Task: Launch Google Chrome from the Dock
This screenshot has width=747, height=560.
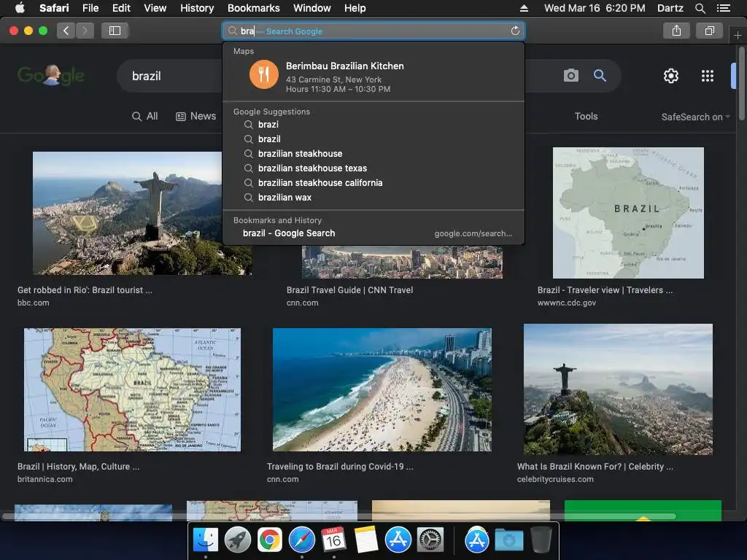Action: tap(270, 540)
